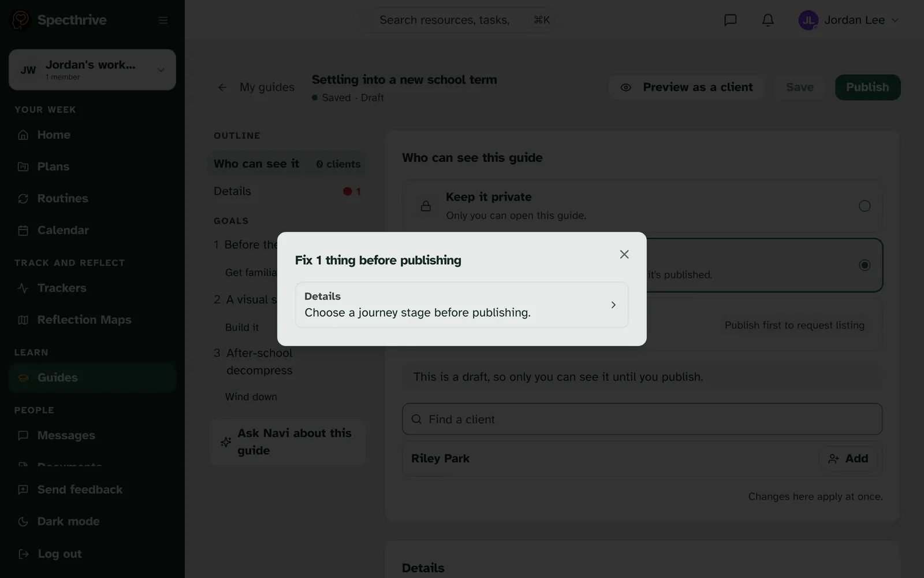Click the Log out arrow icon
The width and height of the screenshot is (924, 578).
[x=24, y=554]
